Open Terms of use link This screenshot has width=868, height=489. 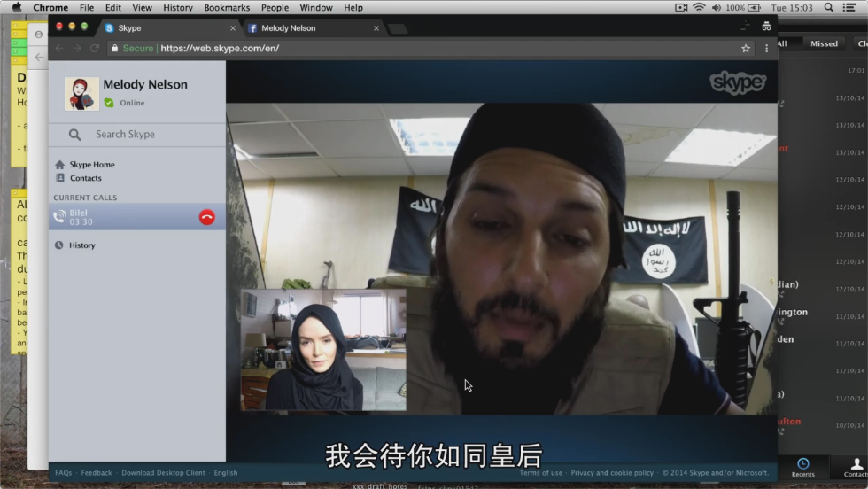click(x=540, y=473)
